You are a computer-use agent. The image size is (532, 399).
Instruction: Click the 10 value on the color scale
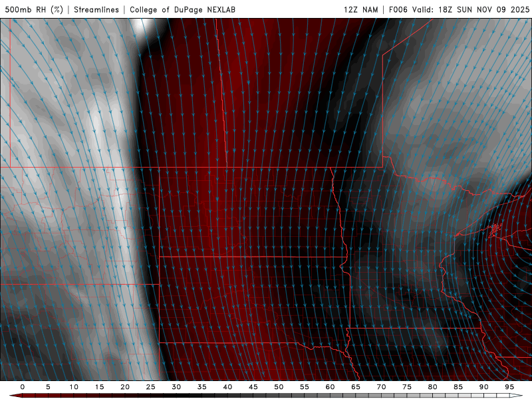74,387
